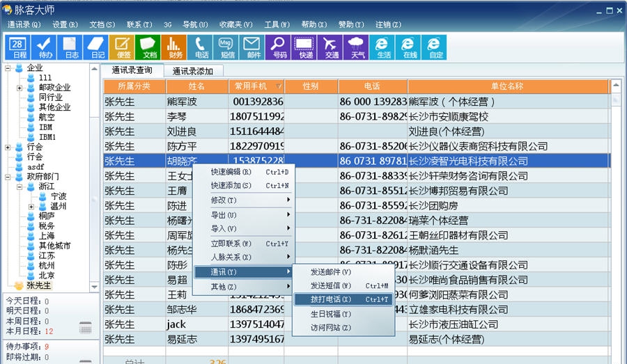Collapse the 企业 tree node
The height and width of the screenshot is (364, 627).
tap(8, 68)
